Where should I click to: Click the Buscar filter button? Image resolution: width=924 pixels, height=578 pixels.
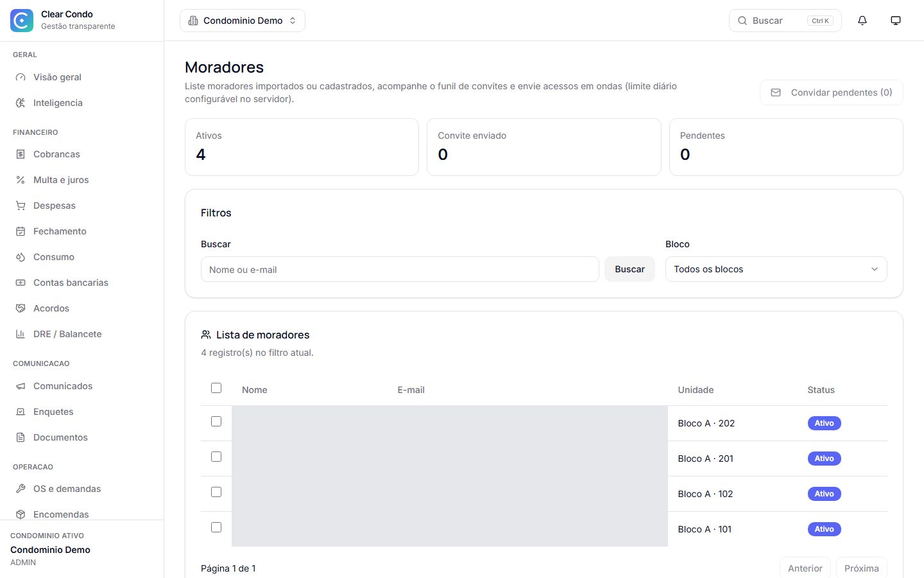tap(629, 269)
